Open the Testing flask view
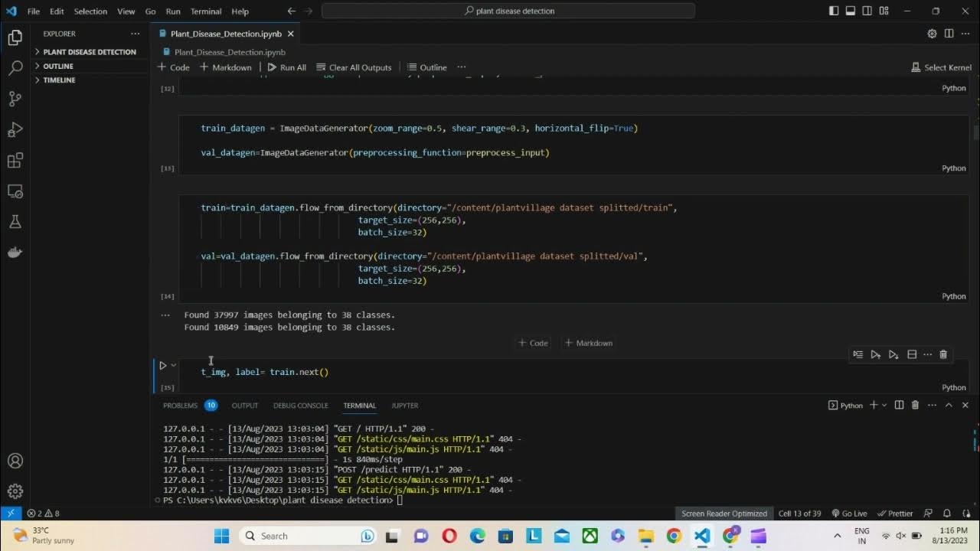 [15, 222]
